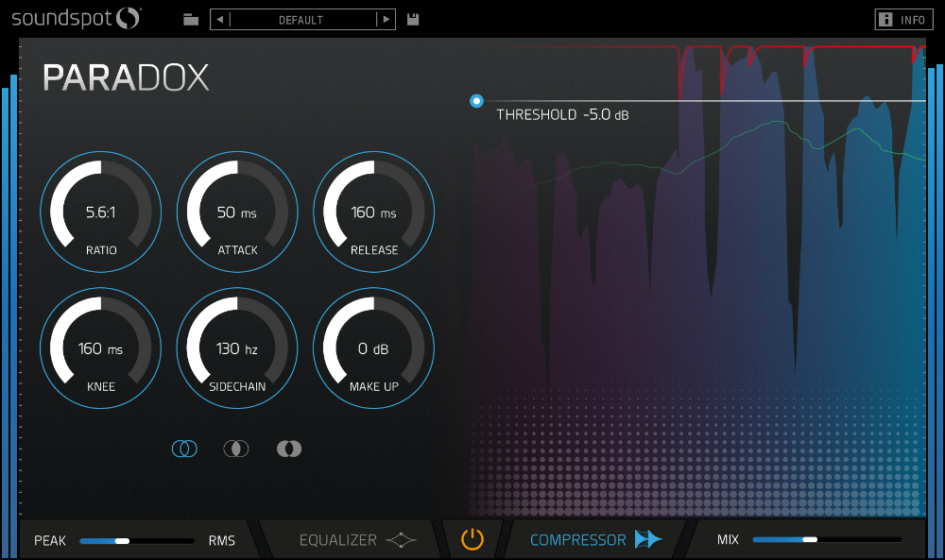Click the SoundSpot logo icon
The image size is (945, 560).
[129, 18]
